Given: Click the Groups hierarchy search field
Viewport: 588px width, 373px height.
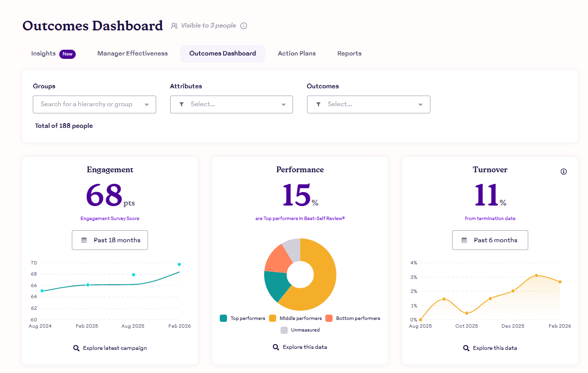Looking at the screenshot, I should (x=87, y=104).
